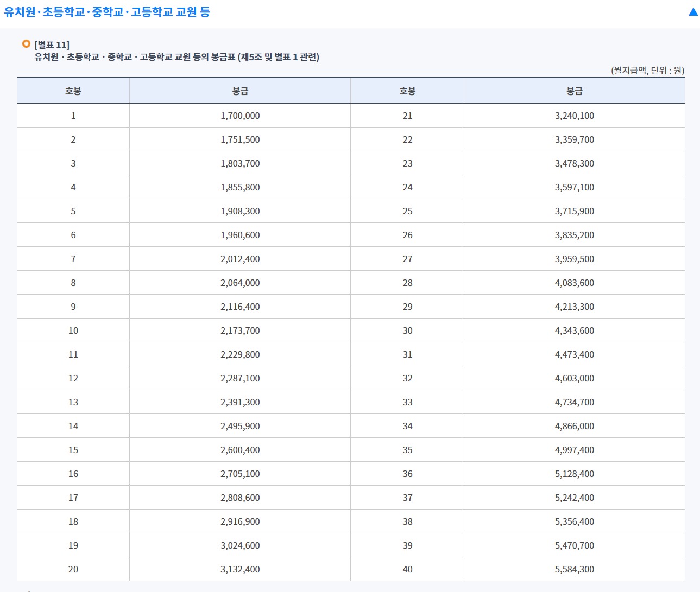Select salary cell 3,024,600

point(240,545)
